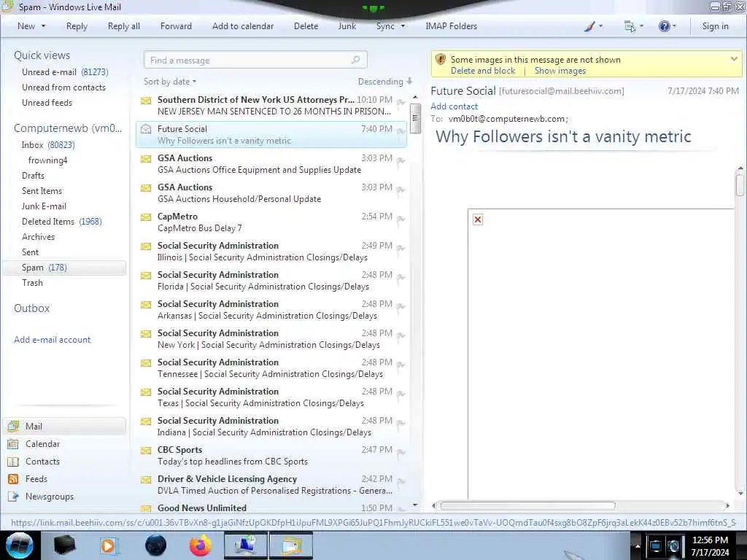Image resolution: width=747 pixels, height=560 pixels.
Task: Flag the GSA Auctions Office Equipment message
Action: (401, 161)
